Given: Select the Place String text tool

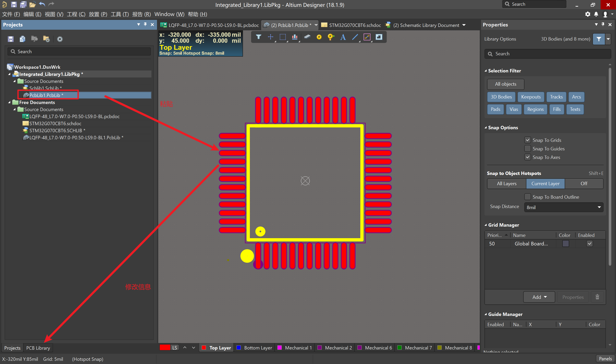Looking at the screenshot, I should 343,37.
